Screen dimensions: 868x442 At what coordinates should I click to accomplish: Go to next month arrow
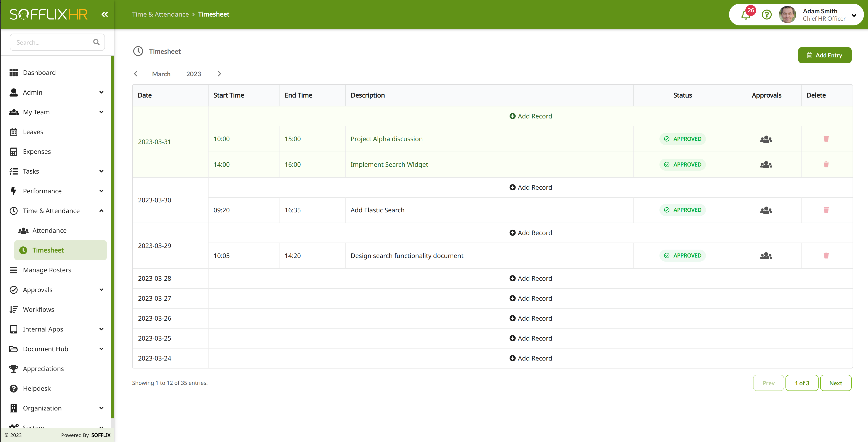click(219, 74)
